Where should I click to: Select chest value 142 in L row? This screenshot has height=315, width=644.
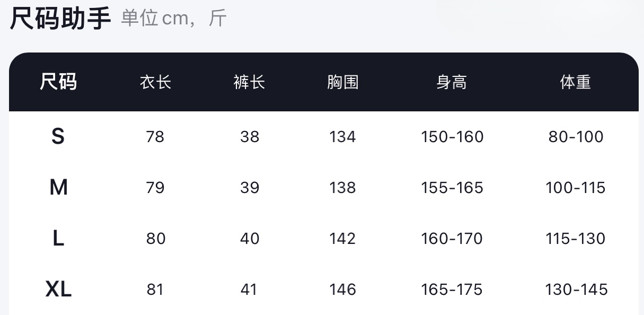pyautogui.click(x=342, y=239)
